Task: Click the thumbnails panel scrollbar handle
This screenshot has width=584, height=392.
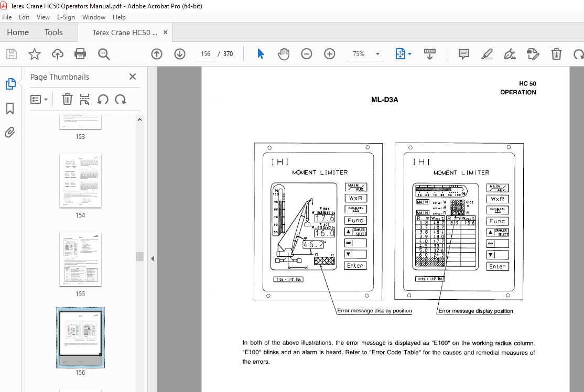Action: (139, 256)
